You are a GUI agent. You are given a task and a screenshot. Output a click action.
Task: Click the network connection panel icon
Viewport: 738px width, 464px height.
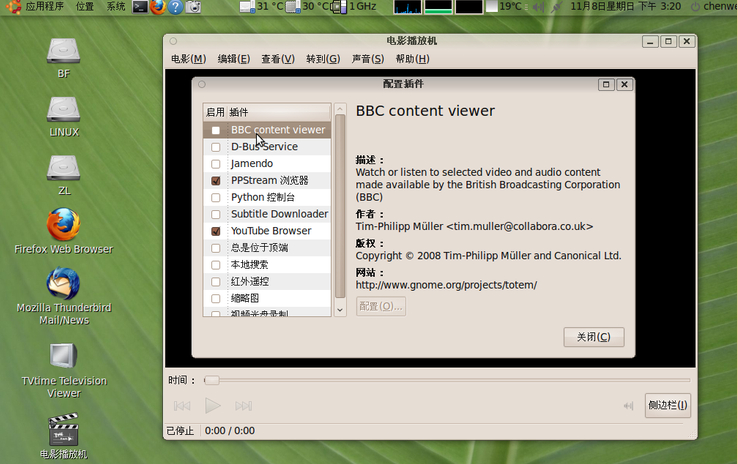pyautogui.click(x=556, y=7)
